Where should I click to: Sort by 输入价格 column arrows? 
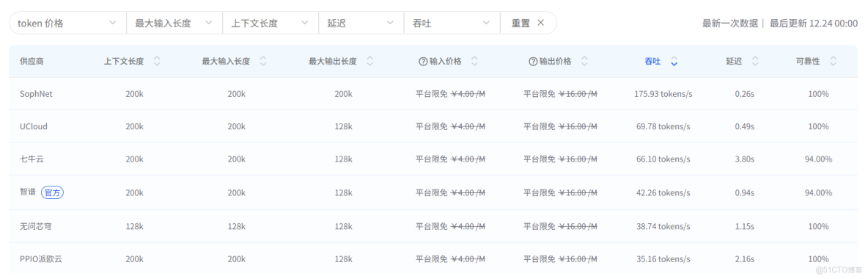coord(474,62)
